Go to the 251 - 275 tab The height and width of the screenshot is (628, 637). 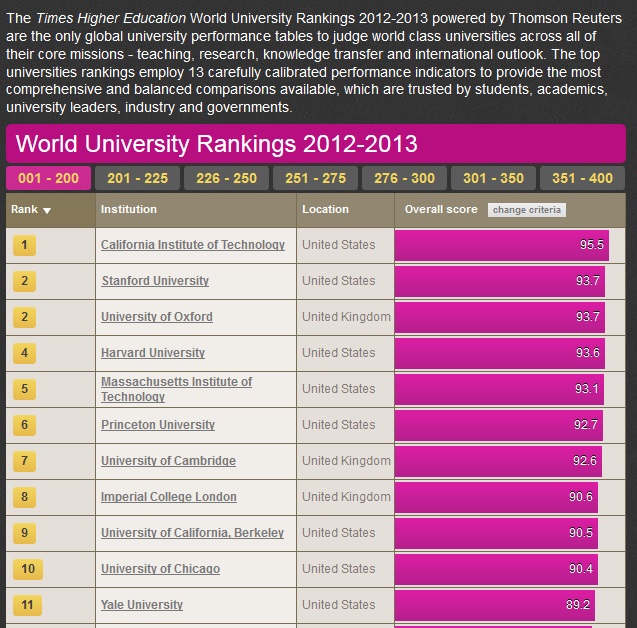coord(315,178)
